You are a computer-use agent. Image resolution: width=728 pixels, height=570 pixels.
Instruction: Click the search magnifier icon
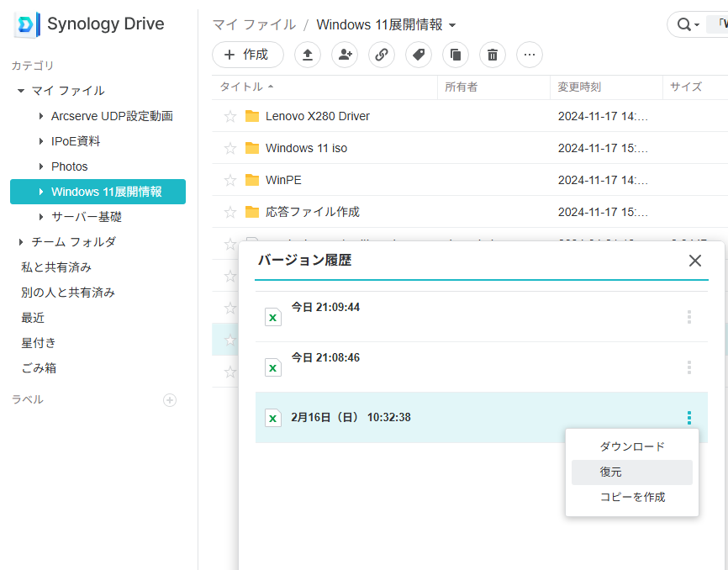pos(683,24)
